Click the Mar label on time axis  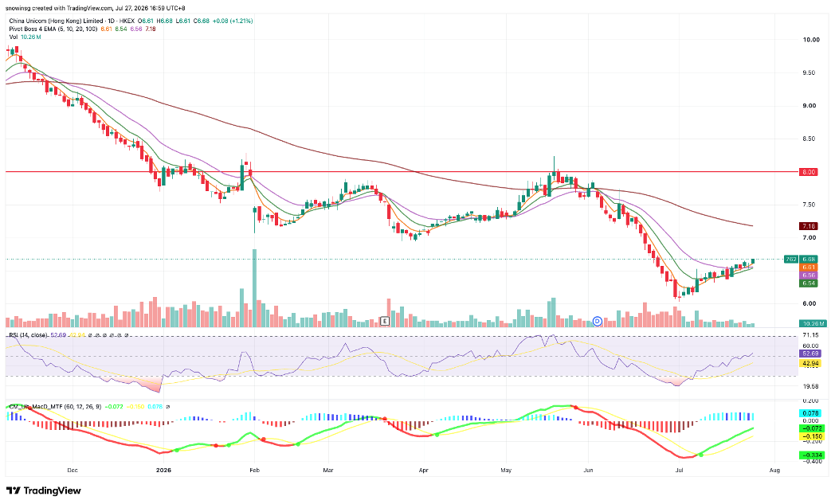[328, 470]
